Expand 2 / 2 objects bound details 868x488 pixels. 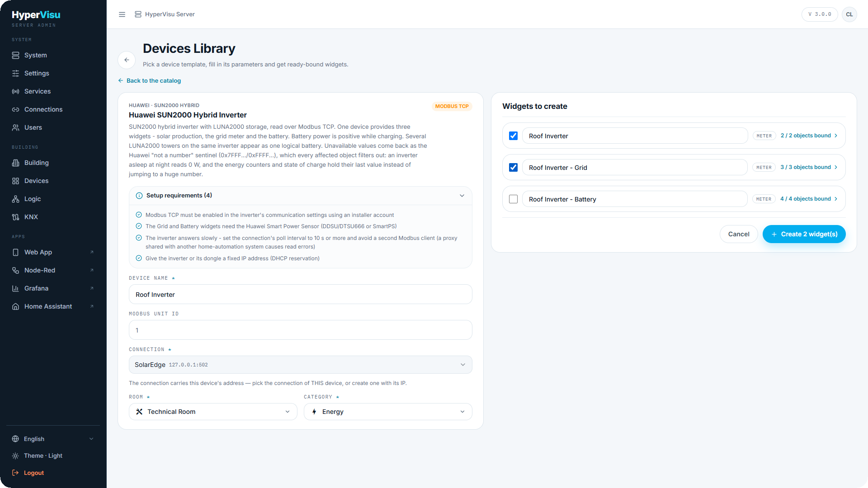coord(809,136)
